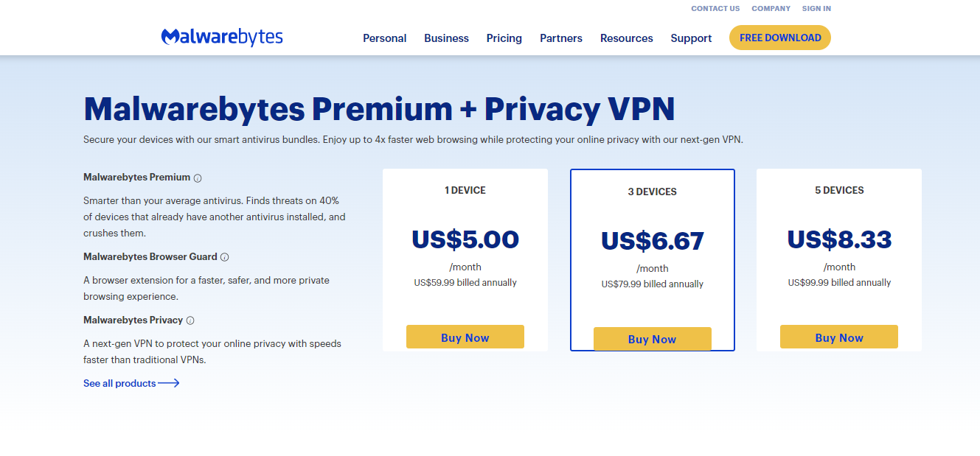Click the arrow after See all products
Screen dimensions: 980x456
[x=169, y=383]
